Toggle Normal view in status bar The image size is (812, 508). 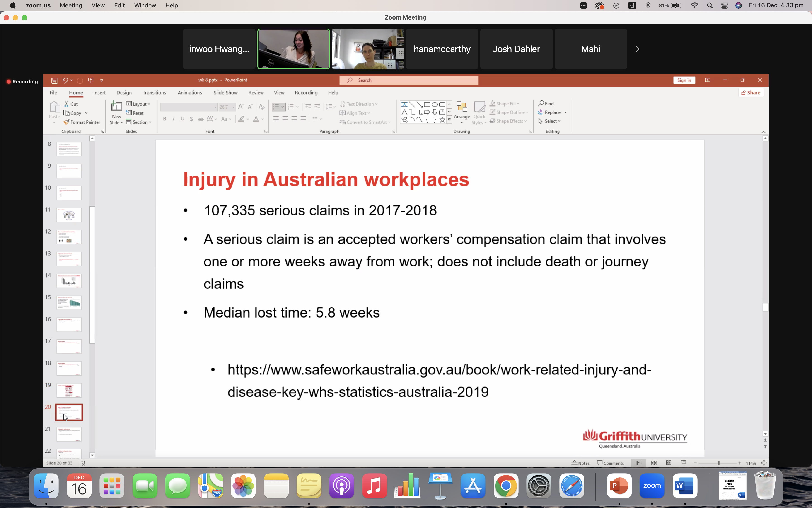[638, 463]
